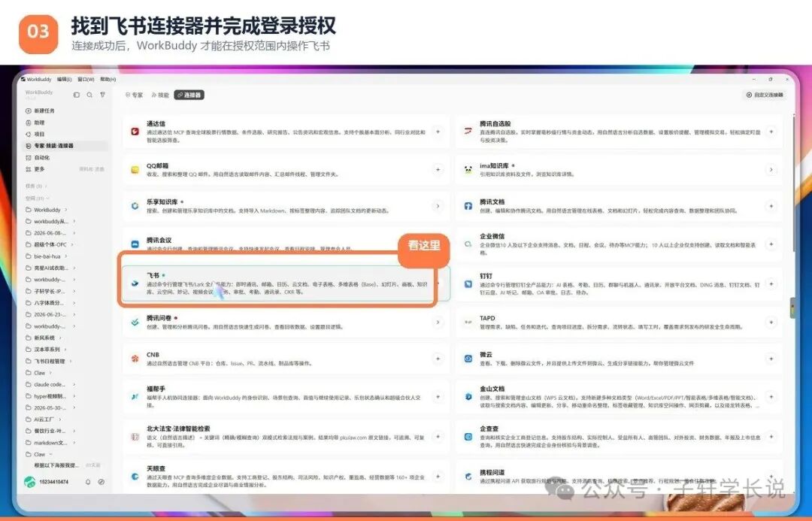Screen dimensions: 812x521
Task: Click the ima知识库 panda icon
Action: [x=468, y=170]
